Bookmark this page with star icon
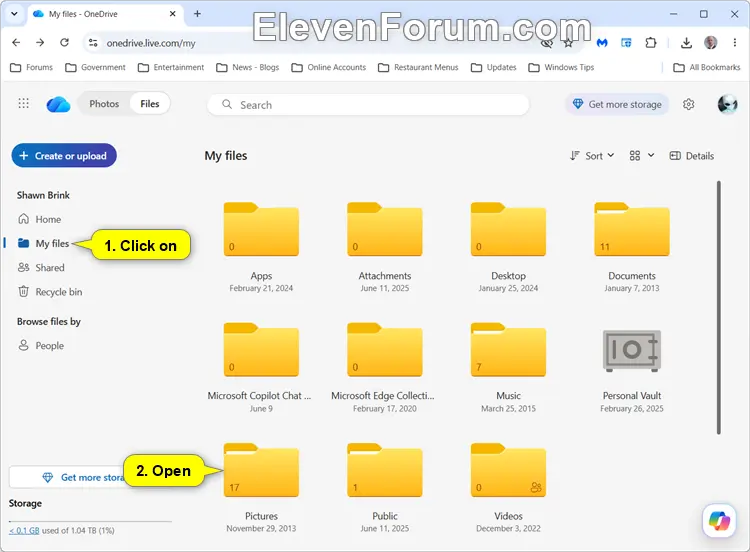 (x=568, y=43)
